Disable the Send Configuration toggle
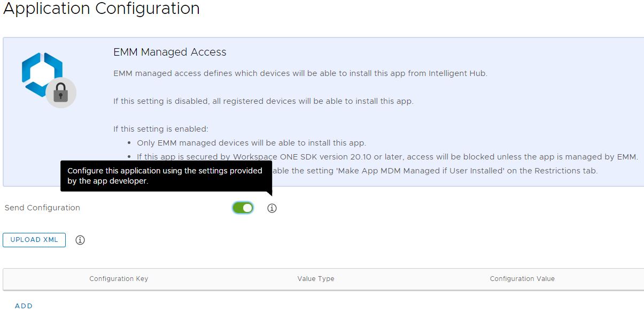 [x=243, y=208]
